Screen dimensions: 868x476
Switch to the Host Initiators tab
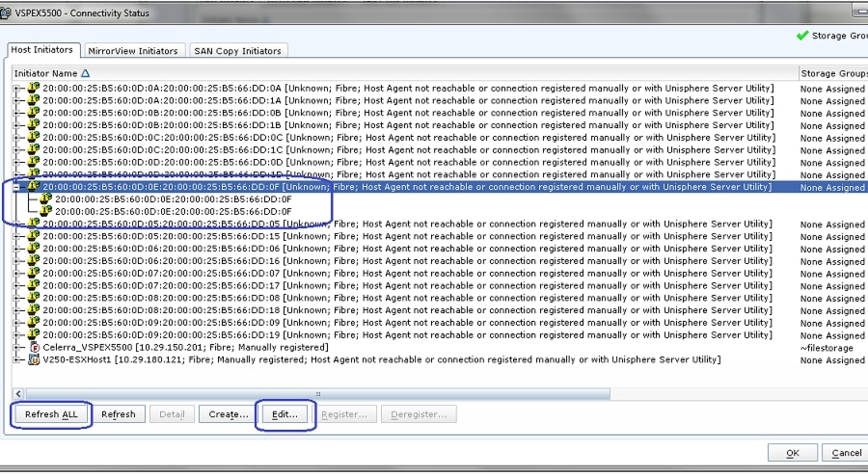click(x=42, y=50)
